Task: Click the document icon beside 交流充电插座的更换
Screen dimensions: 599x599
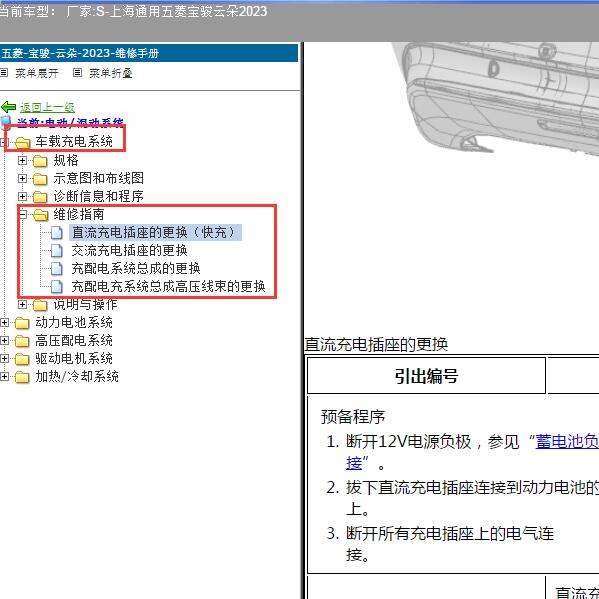Action: 57,251
